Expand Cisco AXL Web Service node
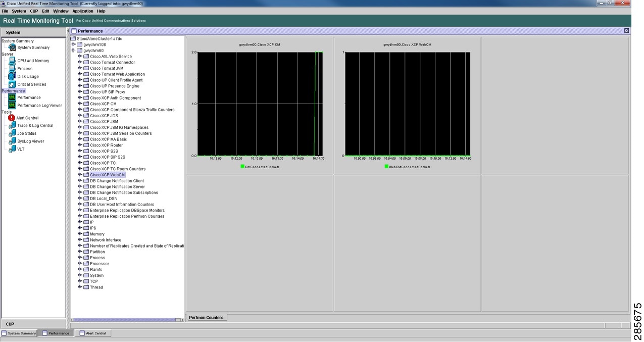This screenshot has height=342, width=644. pos(80,57)
